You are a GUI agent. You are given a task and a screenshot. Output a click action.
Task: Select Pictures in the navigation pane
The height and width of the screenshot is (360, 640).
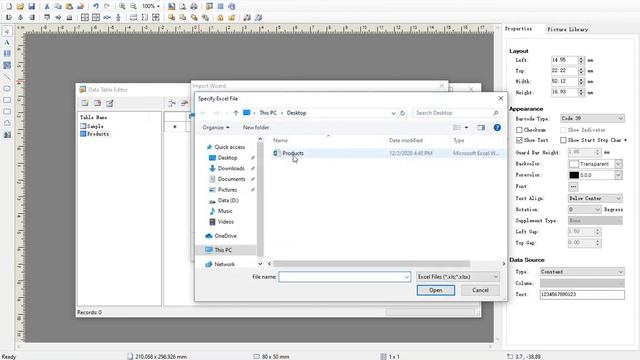227,190
